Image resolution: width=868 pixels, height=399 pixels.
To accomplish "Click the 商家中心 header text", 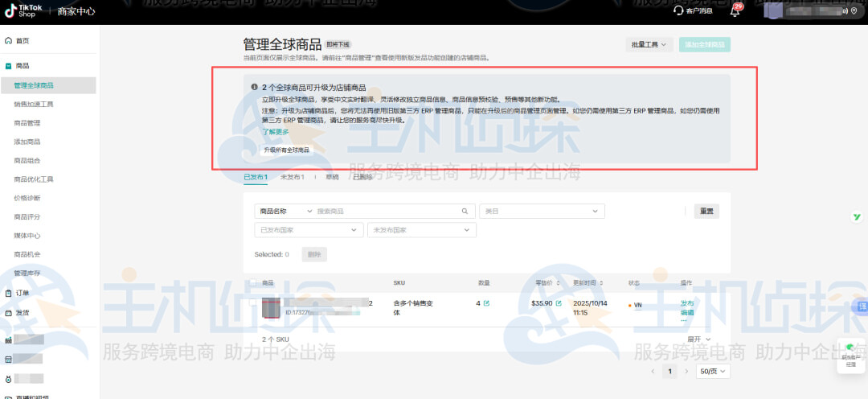I will (x=76, y=11).
